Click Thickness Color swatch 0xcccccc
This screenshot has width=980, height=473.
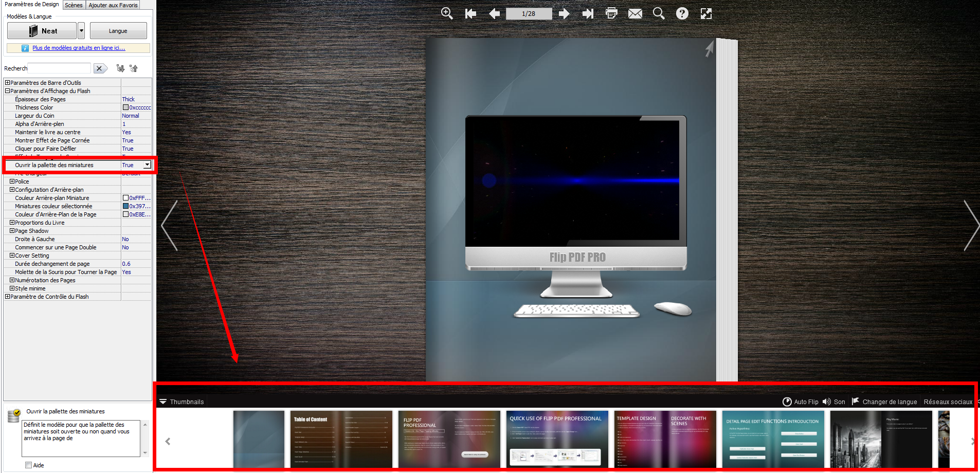(125, 107)
